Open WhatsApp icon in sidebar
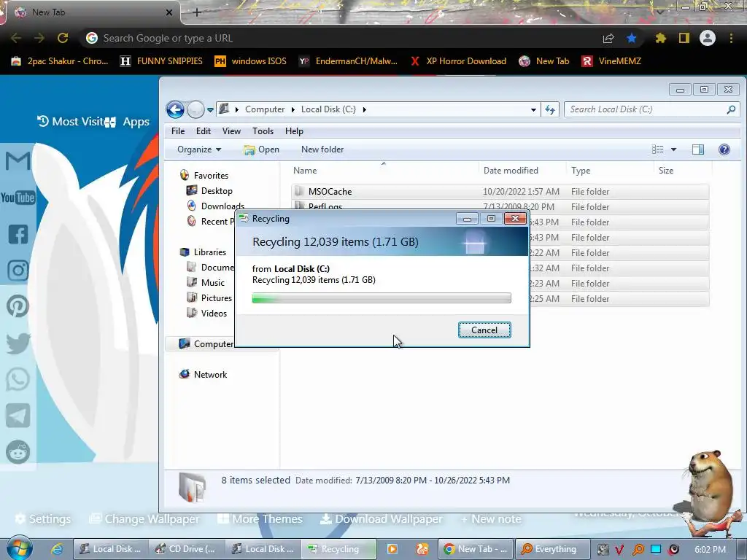This screenshot has height=560, width=747. point(18,379)
